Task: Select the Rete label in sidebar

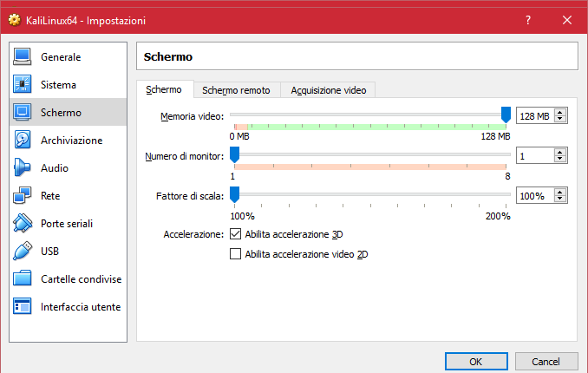Action: tap(50, 196)
